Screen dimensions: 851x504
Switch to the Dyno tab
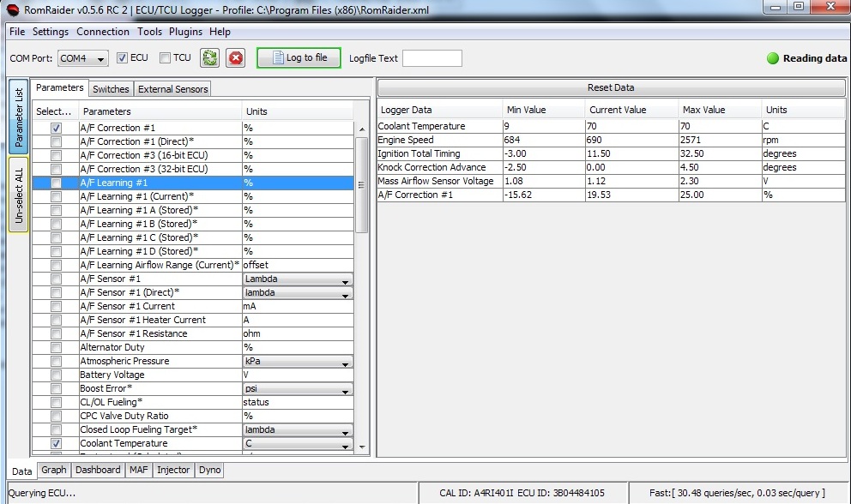(x=209, y=470)
